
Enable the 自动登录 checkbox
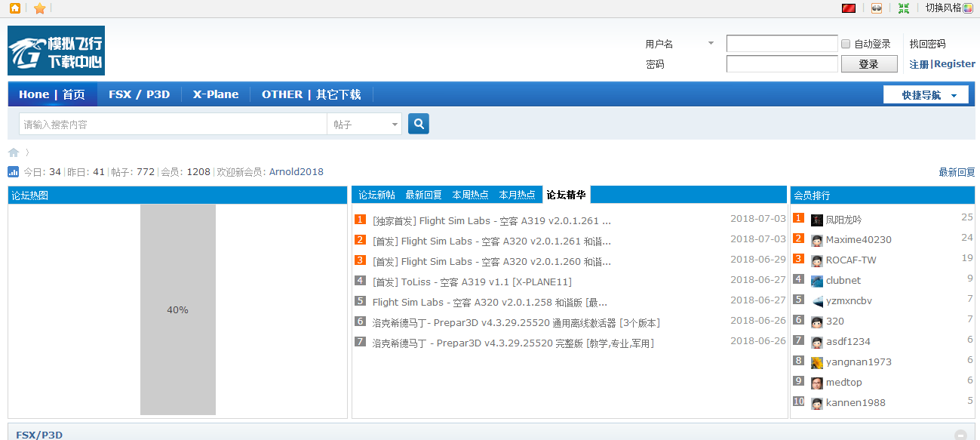click(x=845, y=43)
